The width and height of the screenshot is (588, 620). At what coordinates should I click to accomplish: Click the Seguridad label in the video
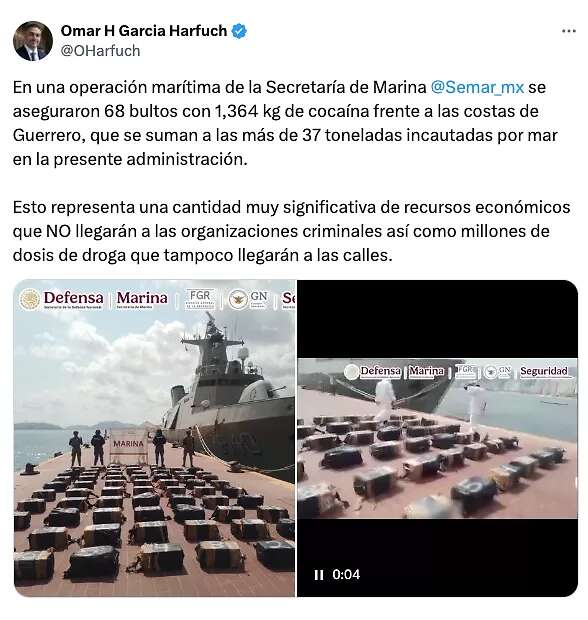544,371
